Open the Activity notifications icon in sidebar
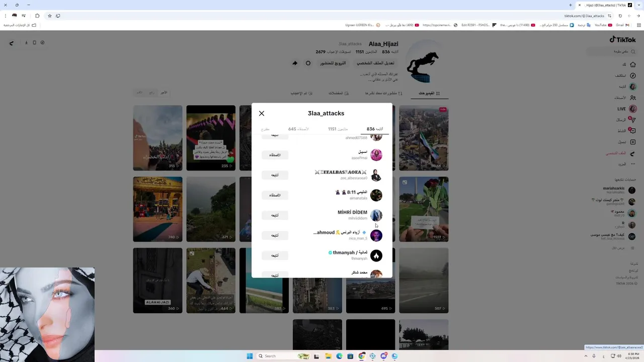This screenshot has width=644, height=362. click(632, 131)
